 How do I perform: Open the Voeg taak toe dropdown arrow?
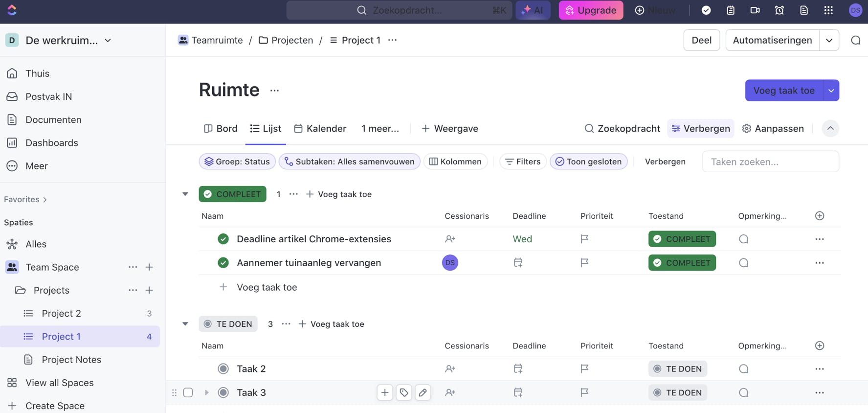pyautogui.click(x=831, y=91)
